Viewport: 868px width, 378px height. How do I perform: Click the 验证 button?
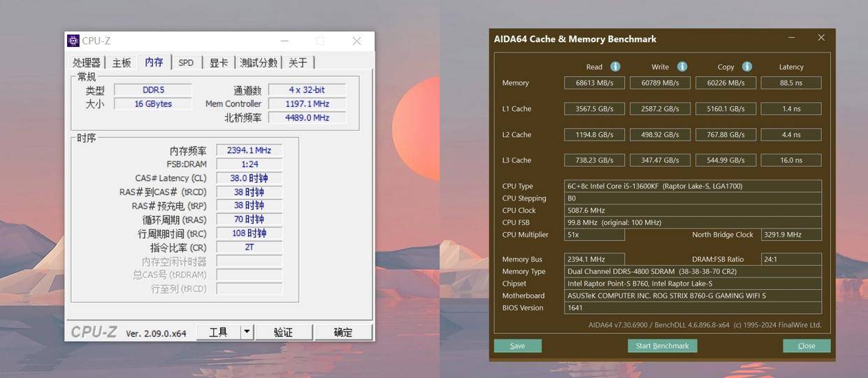[283, 332]
